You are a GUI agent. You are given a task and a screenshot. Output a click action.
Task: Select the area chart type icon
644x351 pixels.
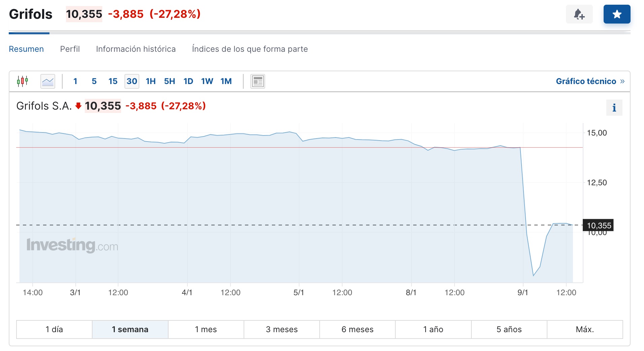click(x=48, y=81)
